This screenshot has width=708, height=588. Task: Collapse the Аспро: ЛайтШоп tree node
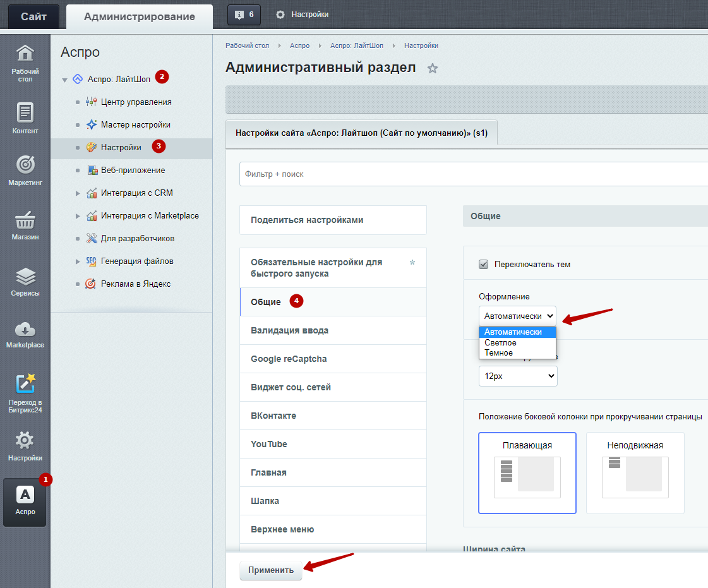(64, 80)
